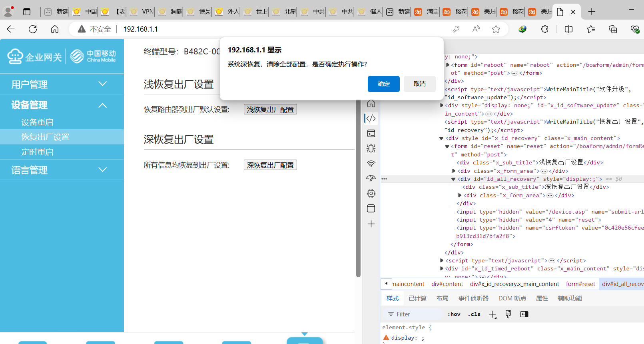Open the tab actions menu icon

27,12
